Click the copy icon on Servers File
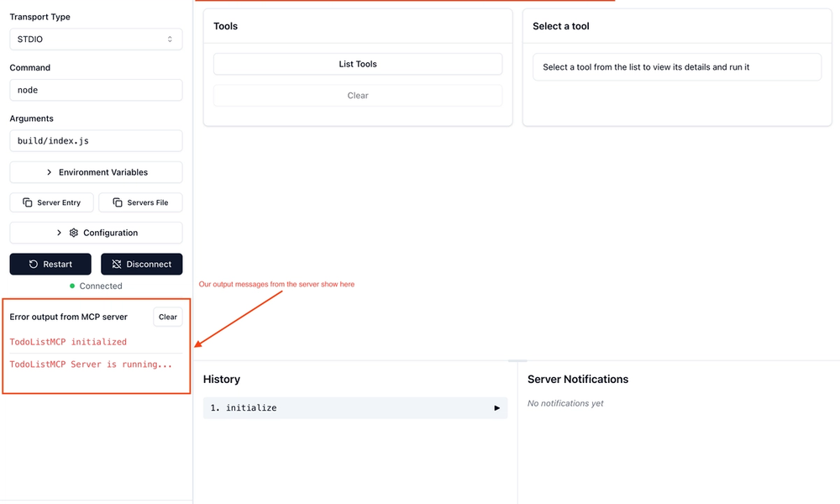The image size is (840, 504). [118, 202]
